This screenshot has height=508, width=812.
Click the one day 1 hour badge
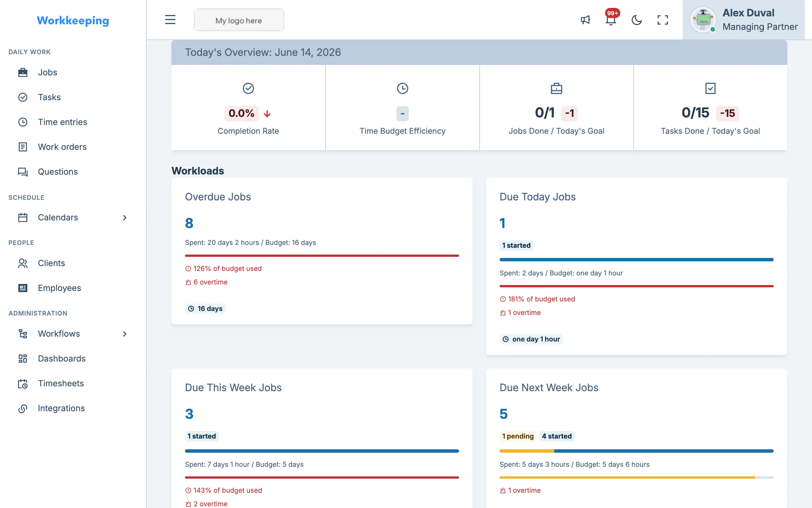click(531, 339)
